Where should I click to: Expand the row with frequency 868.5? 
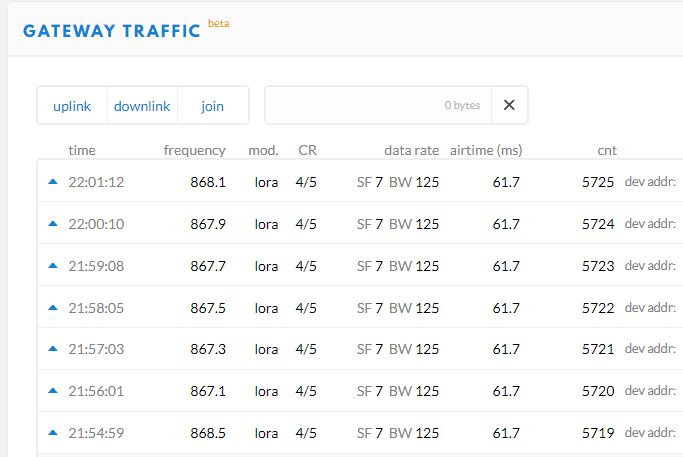pos(208,434)
